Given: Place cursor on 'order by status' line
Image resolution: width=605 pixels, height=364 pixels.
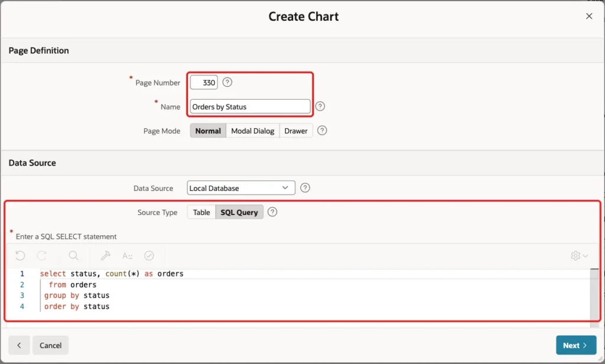Looking at the screenshot, I should [77, 307].
